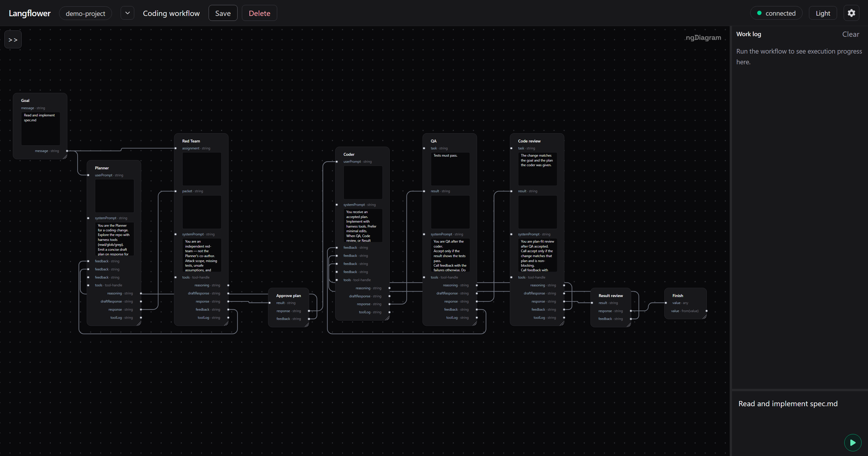The width and height of the screenshot is (868, 456).
Task: Click the Coding workflow title
Action: tap(171, 13)
